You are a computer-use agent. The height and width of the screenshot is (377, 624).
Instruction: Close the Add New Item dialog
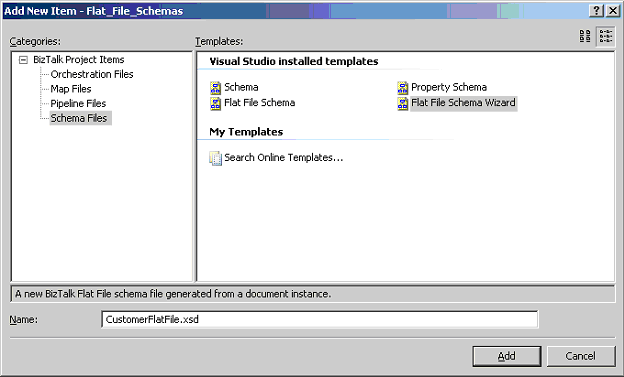point(613,11)
